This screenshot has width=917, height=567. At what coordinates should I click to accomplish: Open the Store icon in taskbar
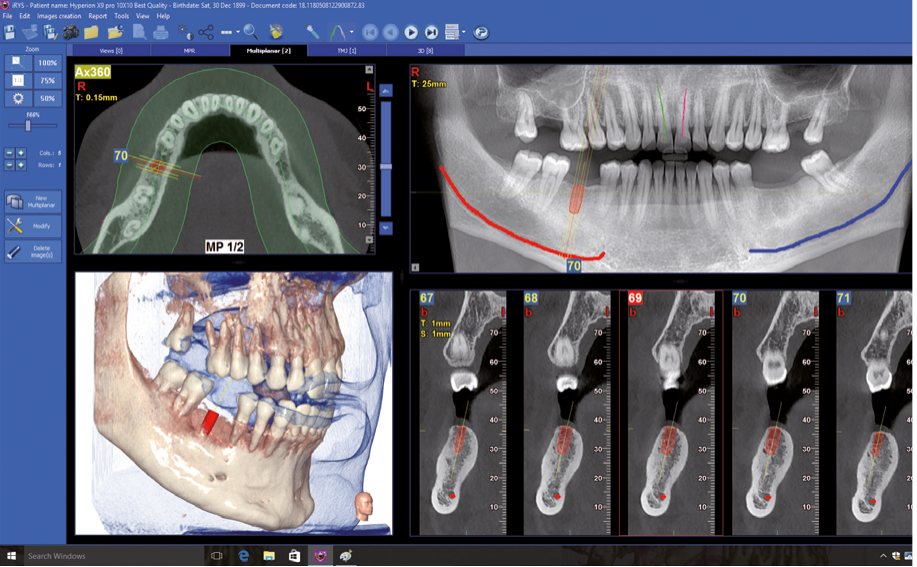point(294,555)
